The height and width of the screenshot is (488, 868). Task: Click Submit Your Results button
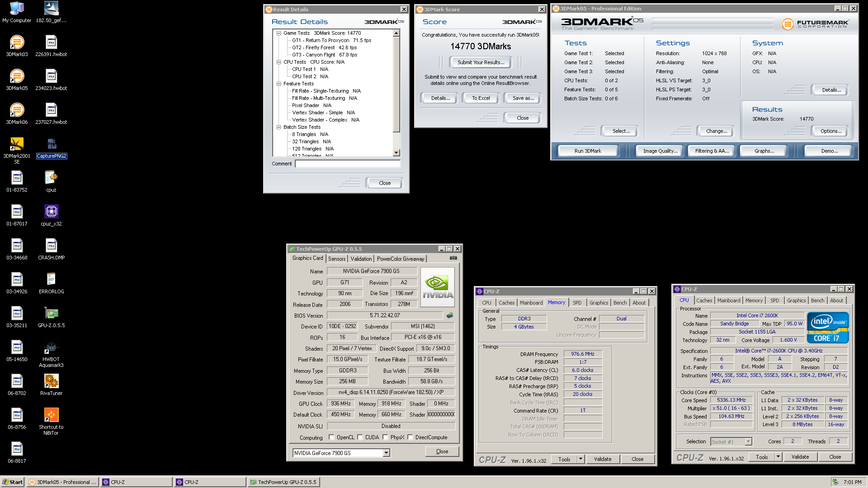coord(481,62)
